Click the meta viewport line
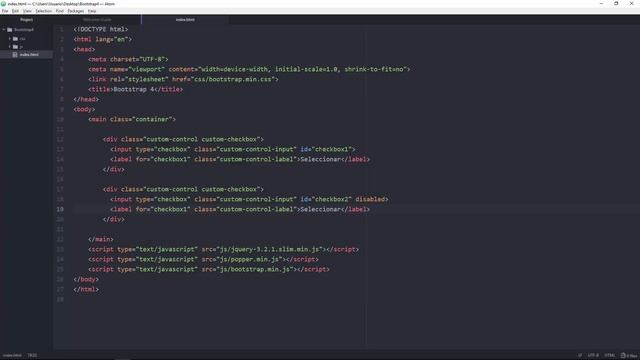This screenshot has width=640, height=360. (x=249, y=69)
